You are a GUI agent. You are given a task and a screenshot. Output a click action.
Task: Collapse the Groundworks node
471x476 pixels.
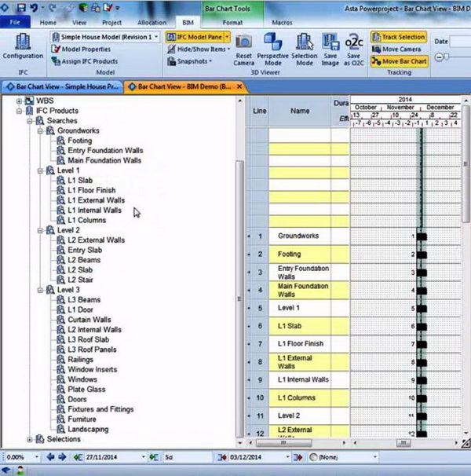40,131
